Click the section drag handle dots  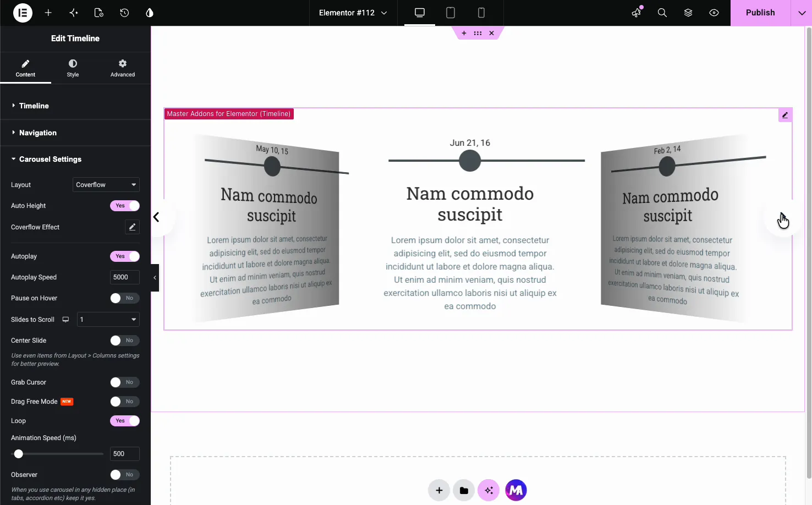[478, 33]
